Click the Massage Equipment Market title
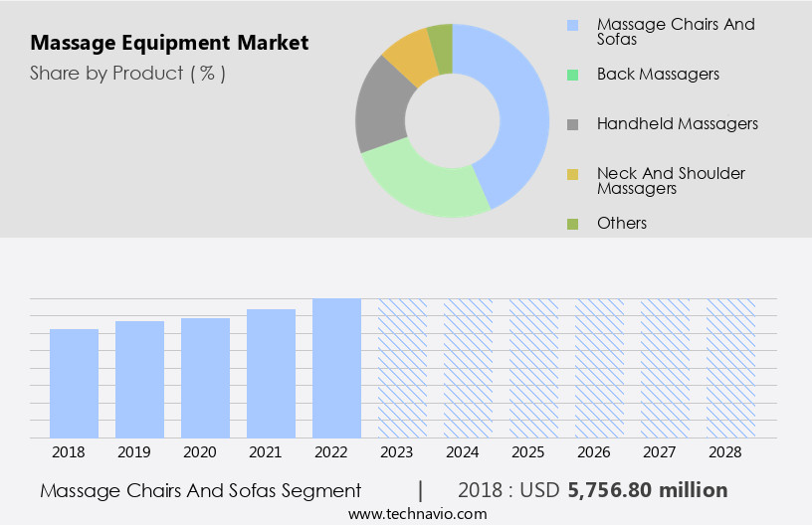The image size is (812, 525). pos(169,43)
